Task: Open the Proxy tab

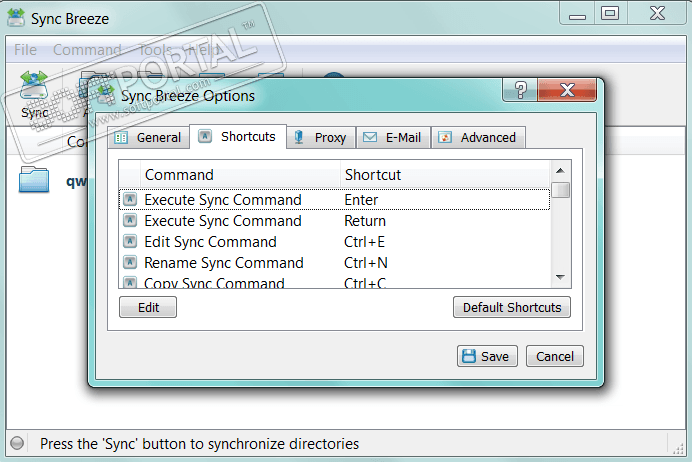Action: pos(320,138)
